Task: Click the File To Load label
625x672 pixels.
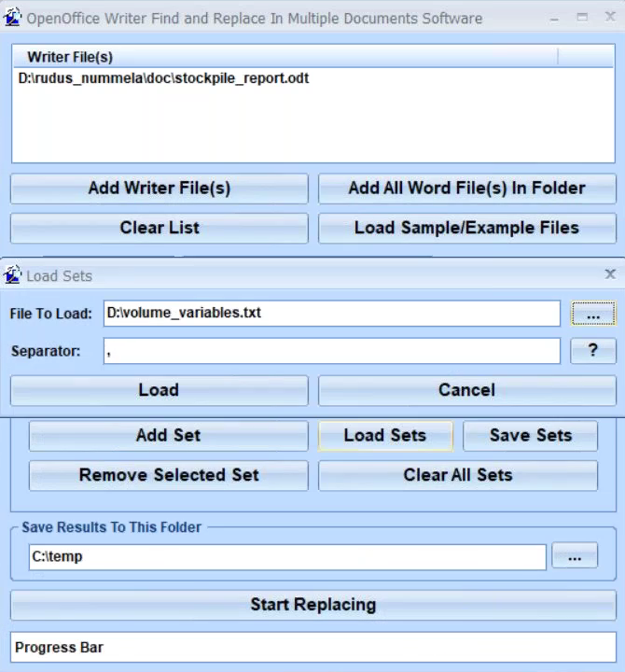Action: tap(51, 314)
